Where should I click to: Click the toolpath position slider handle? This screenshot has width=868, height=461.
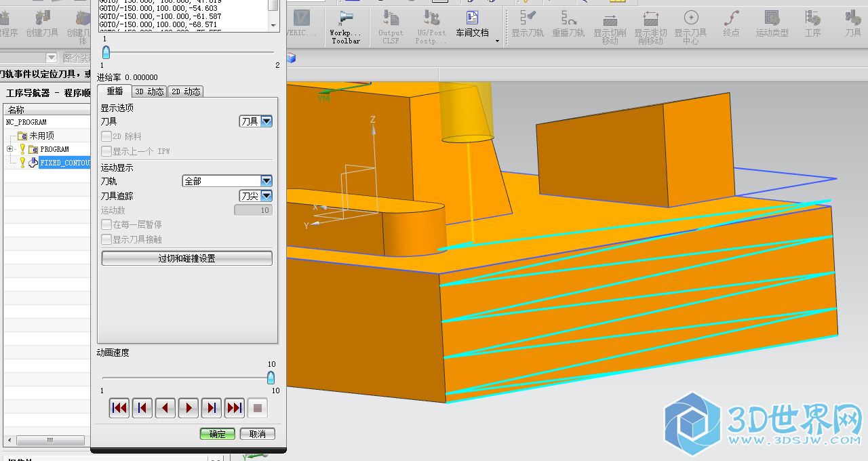click(106, 52)
